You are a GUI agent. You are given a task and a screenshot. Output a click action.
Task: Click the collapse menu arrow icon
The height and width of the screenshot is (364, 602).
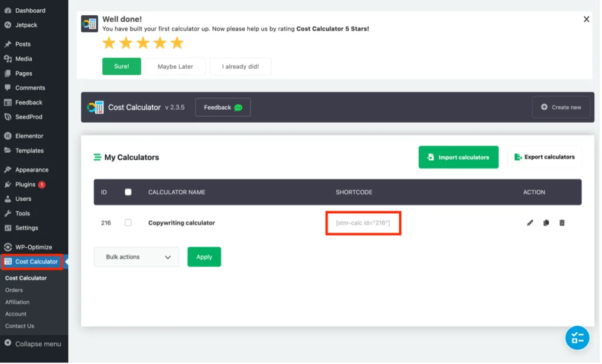point(8,343)
